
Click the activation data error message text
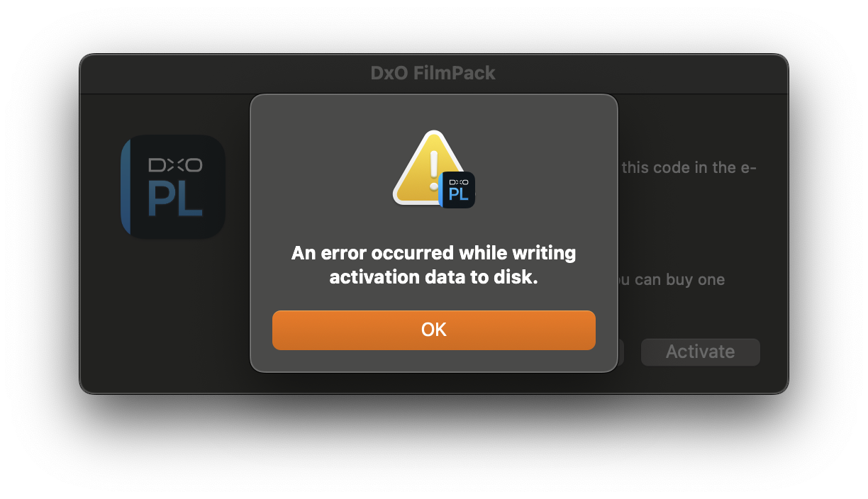(x=433, y=265)
